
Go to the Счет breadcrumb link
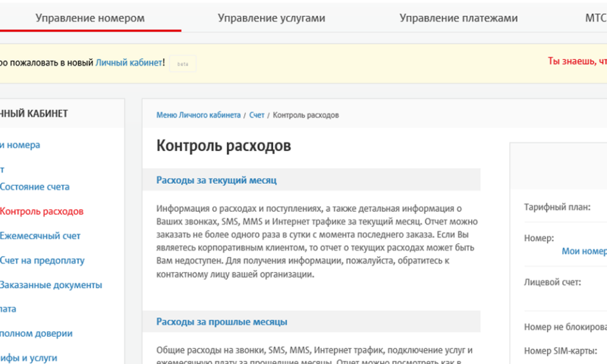[x=257, y=116]
